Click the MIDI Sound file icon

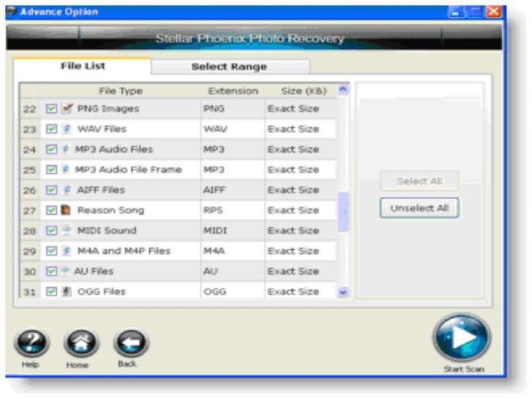pos(66,230)
